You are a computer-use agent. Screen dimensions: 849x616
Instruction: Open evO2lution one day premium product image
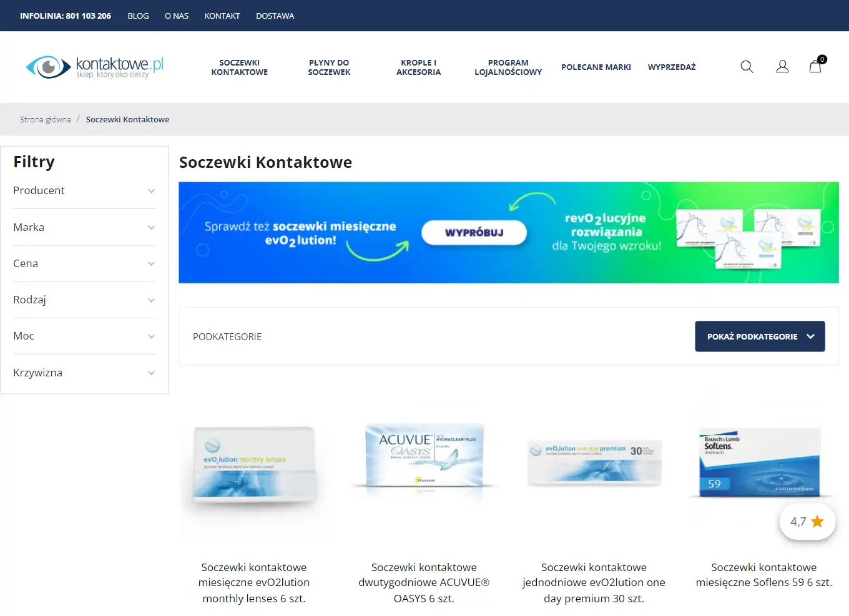[x=594, y=465]
